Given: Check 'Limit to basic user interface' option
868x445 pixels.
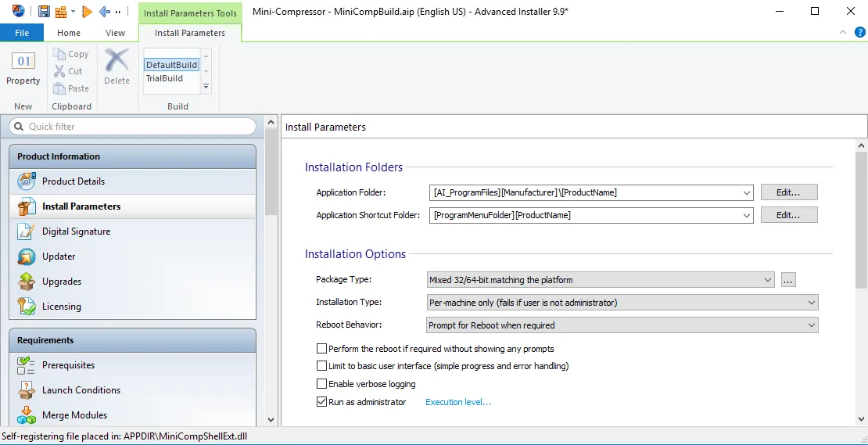Looking at the screenshot, I should click(x=321, y=366).
